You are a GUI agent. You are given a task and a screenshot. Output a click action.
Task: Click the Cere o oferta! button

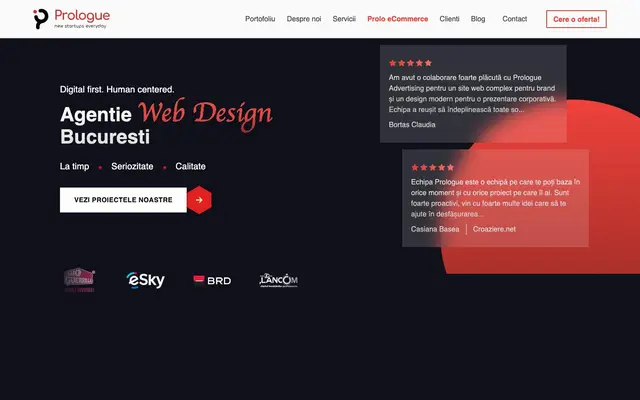pos(576,19)
